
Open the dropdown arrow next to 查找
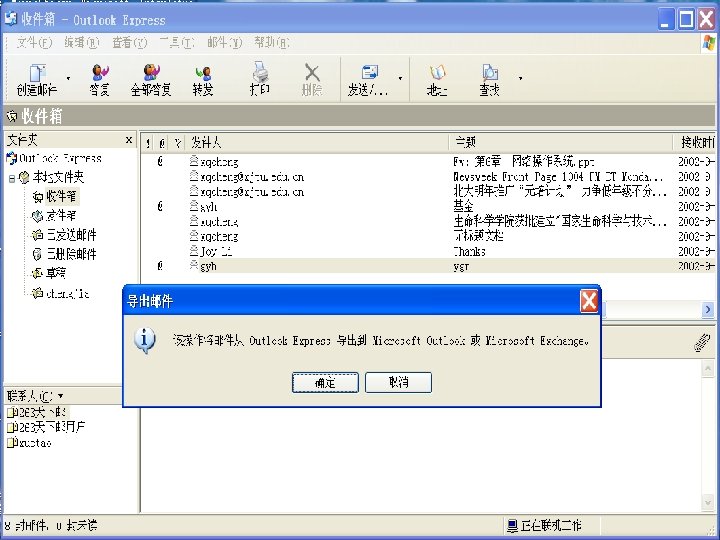point(520,79)
